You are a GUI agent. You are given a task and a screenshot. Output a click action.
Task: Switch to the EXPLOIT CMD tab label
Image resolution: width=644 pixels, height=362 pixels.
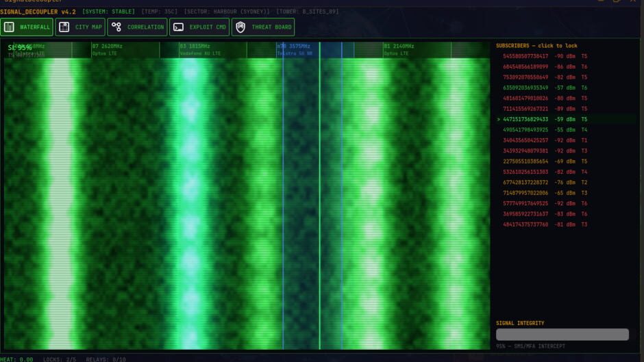(x=208, y=27)
